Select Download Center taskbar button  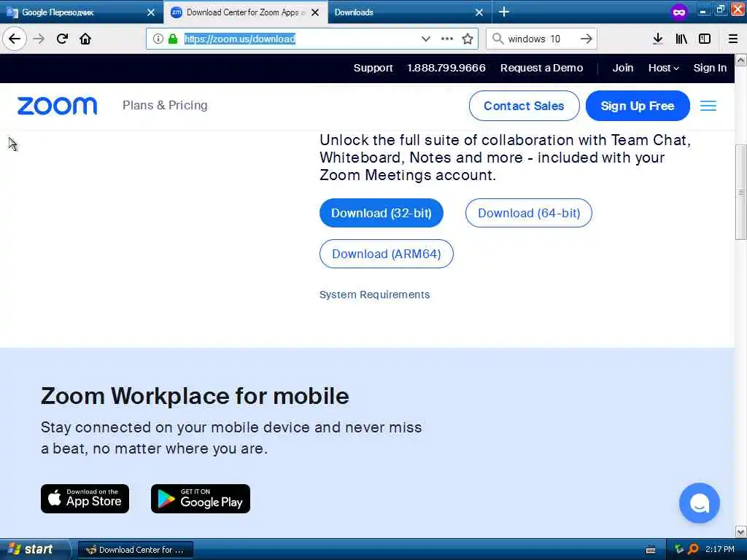pyautogui.click(x=135, y=550)
